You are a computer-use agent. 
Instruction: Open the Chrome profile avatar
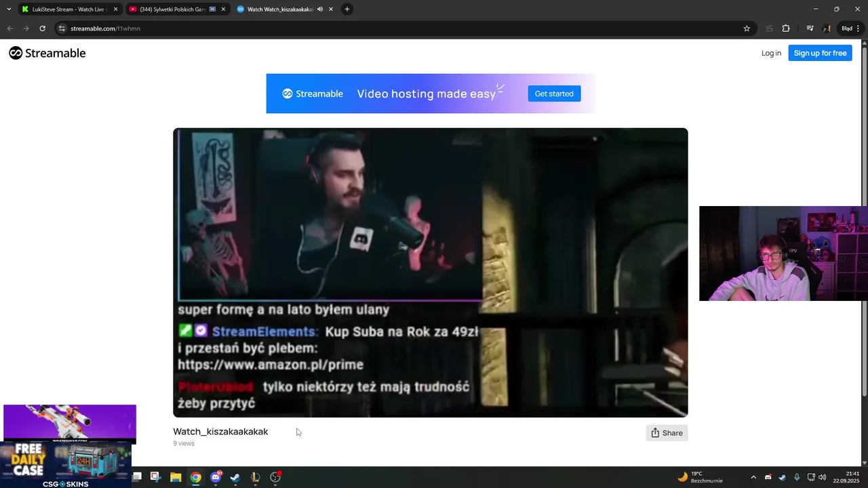point(827,28)
